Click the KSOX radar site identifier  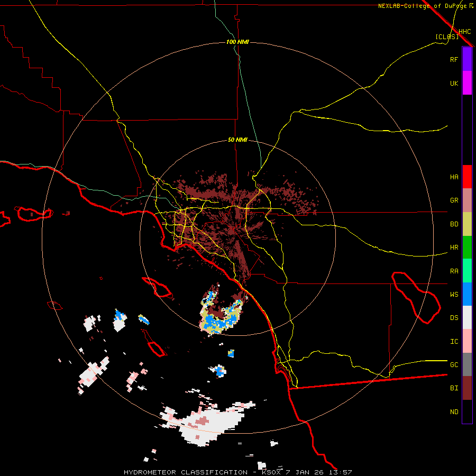272,472
